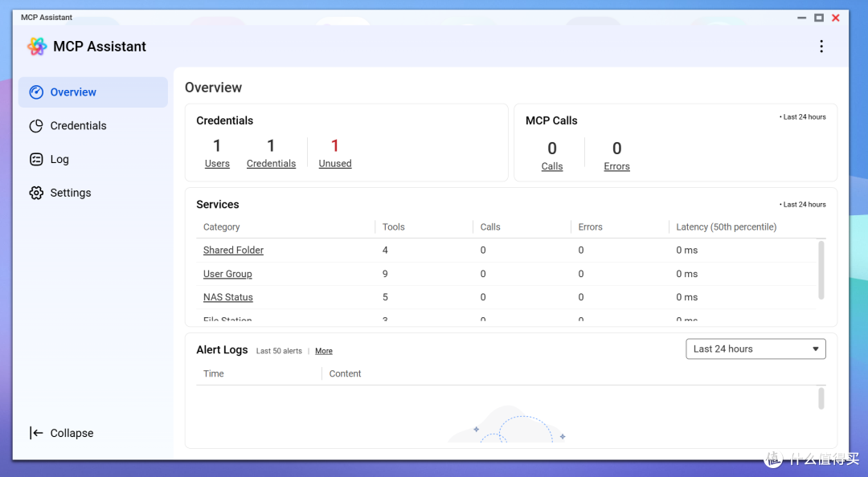Click the Collapse arrow icon

click(36, 434)
